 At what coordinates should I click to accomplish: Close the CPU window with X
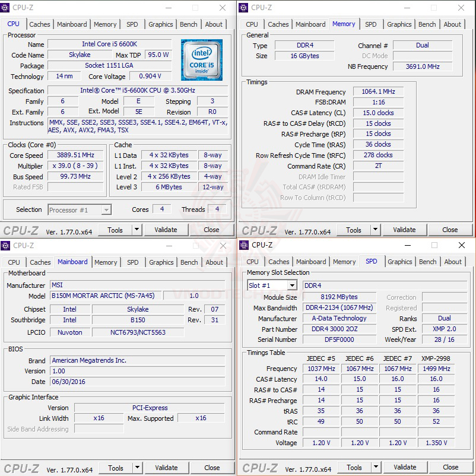(223, 8)
